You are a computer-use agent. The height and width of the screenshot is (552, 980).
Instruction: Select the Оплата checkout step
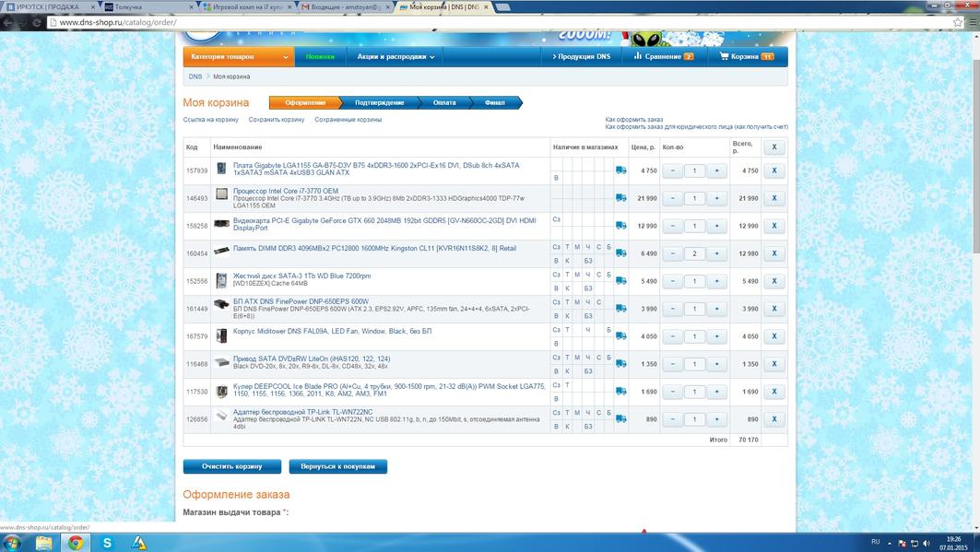444,102
